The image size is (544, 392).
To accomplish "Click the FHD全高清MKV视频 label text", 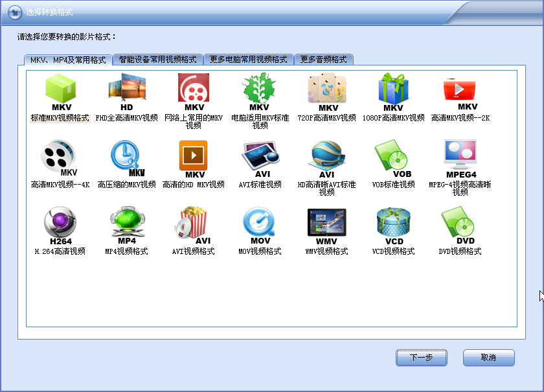I will 127,118.
